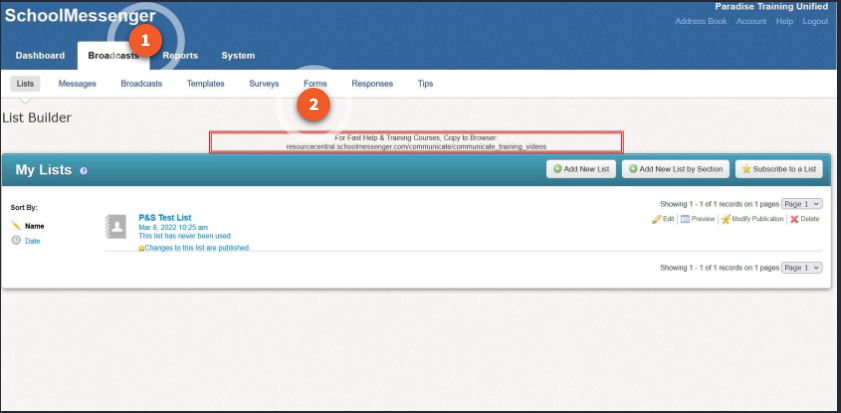Click the P&S Test List address book icon
Image resolution: width=841 pixels, height=413 pixels.
tap(116, 227)
